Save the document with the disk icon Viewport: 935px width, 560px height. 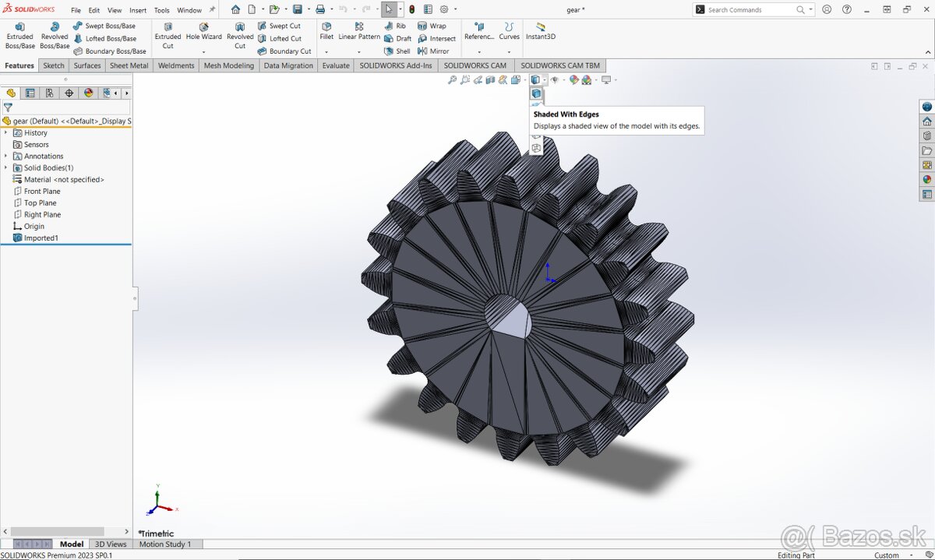297,9
